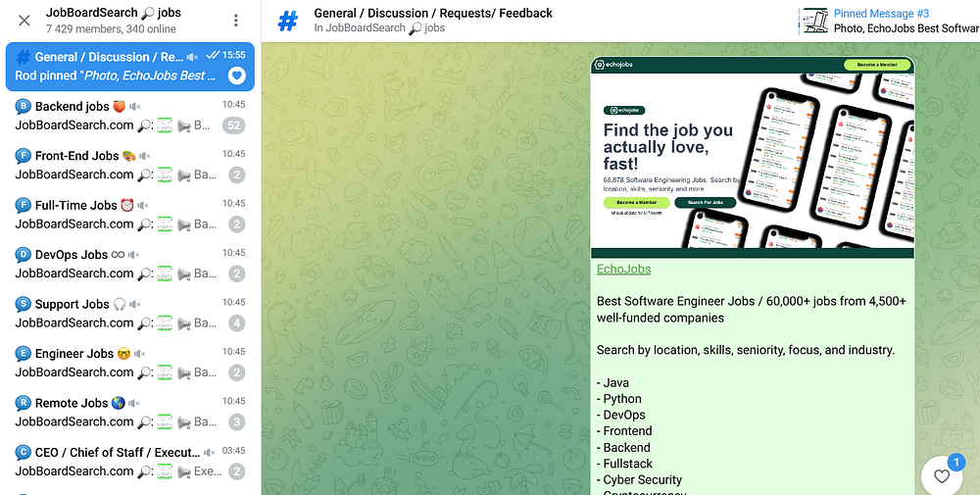Click the unread badge on Front-End Jobs
This screenshot has height=495, width=980.
click(236, 175)
